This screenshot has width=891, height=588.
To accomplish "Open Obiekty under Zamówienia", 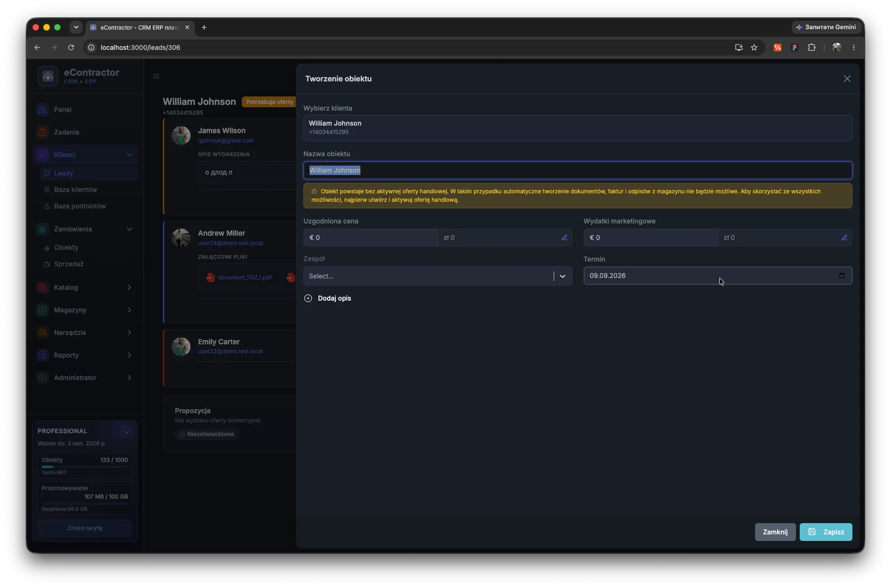I will point(66,247).
